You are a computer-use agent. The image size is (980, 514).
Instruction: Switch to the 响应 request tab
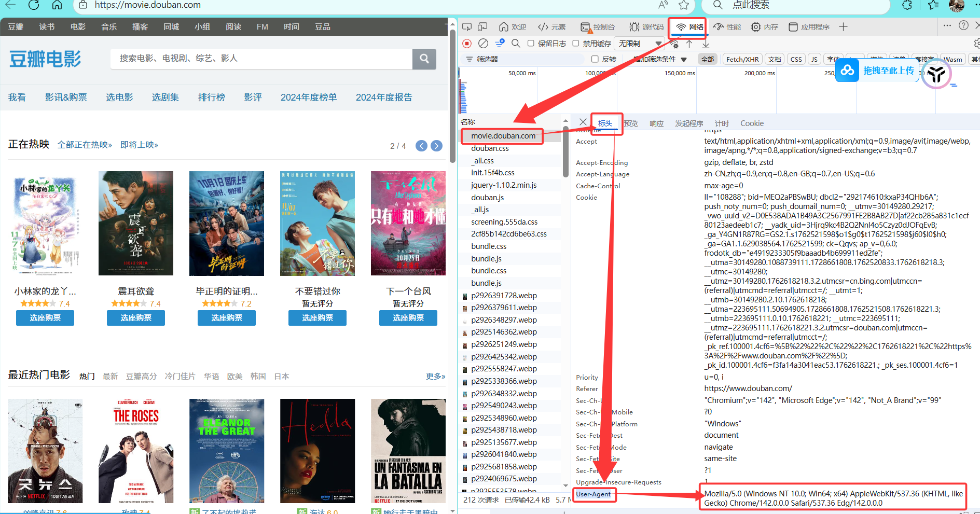656,123
